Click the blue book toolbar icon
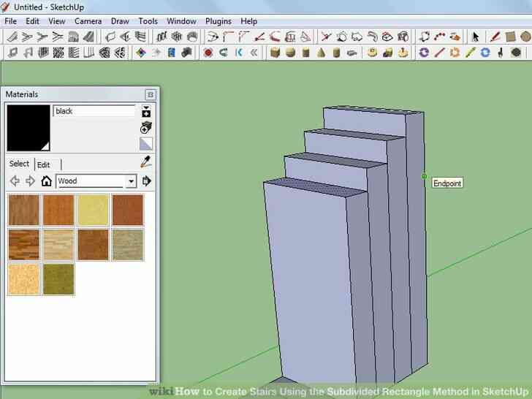 tap(171, 53)
